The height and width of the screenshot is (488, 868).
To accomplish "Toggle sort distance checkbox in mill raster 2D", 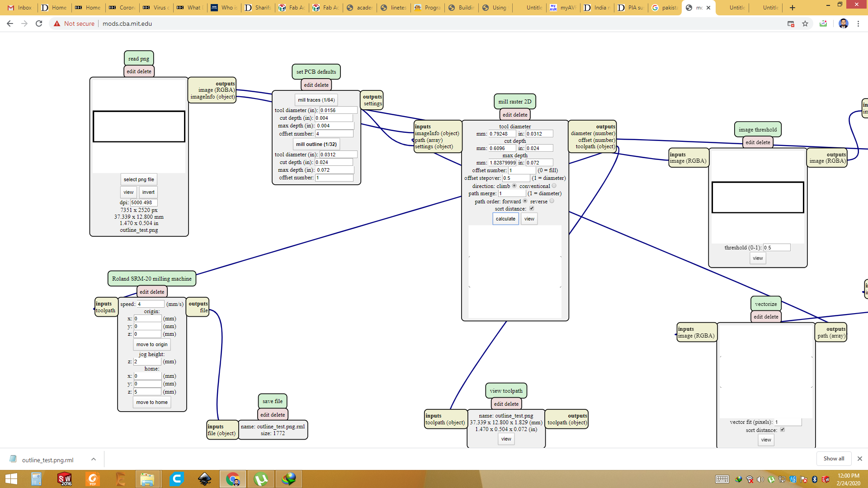I will pyautogui.click(x=532, y=208).
